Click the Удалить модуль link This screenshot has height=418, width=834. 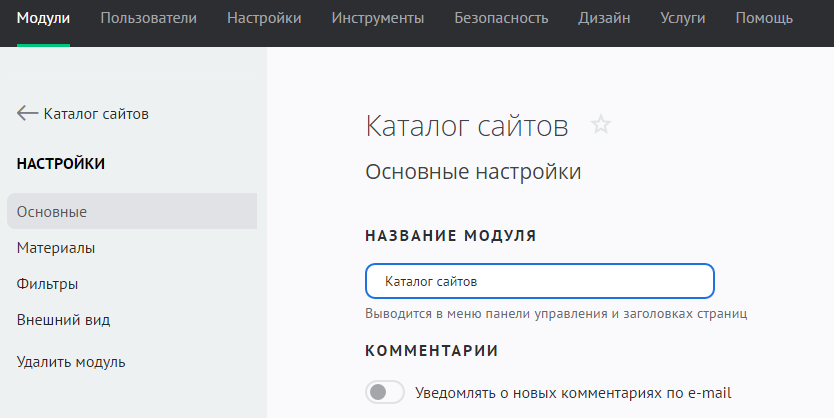click(71, 362)
